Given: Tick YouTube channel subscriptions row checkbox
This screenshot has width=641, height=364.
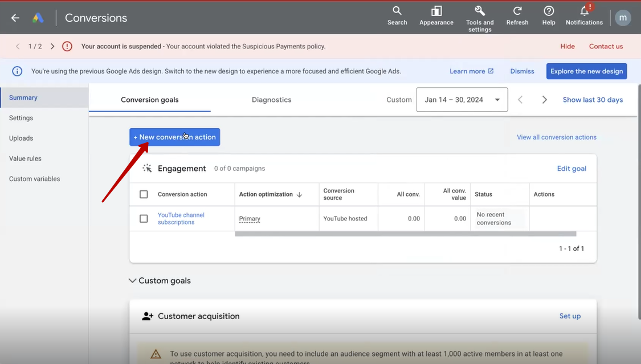Looking at the screenshot, I should [144, 219].
